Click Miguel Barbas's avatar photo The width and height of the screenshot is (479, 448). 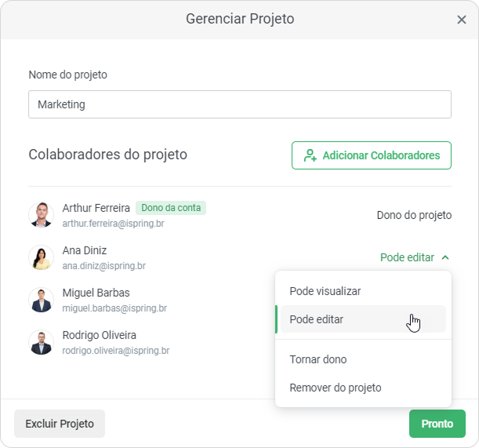(x=41, y=300)
